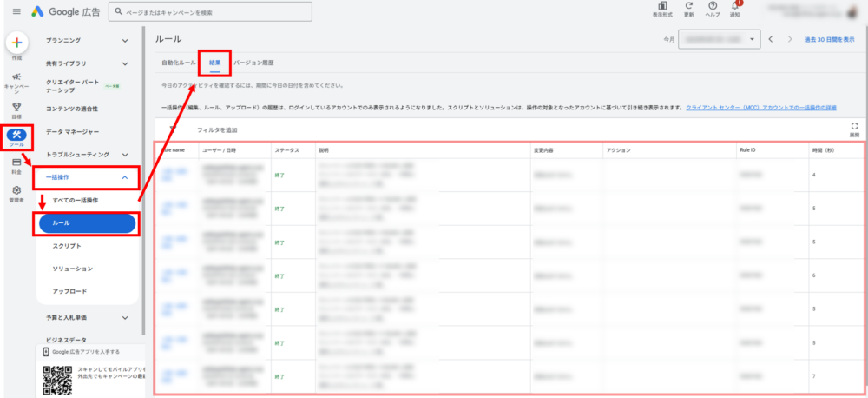Open the ヘルプ help icon
The width and height of the screenshot is (868, 398).
[713, 8]
